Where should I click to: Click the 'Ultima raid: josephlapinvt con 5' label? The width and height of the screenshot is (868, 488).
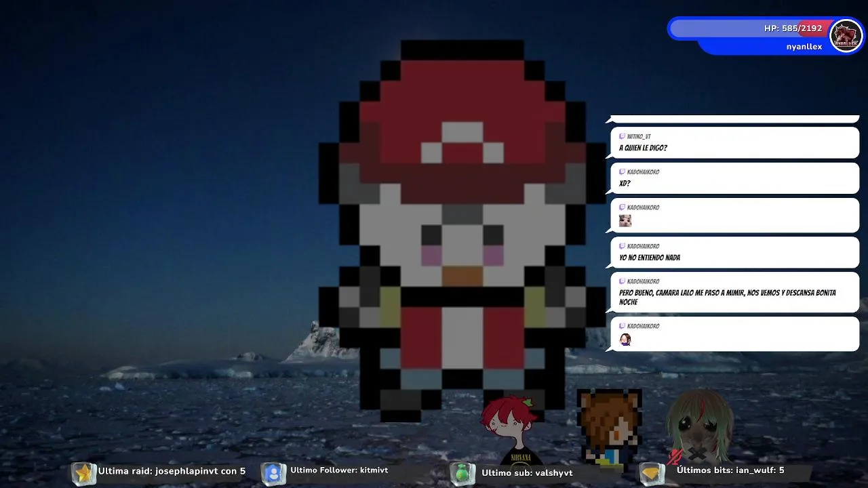[x=172, y=471]
